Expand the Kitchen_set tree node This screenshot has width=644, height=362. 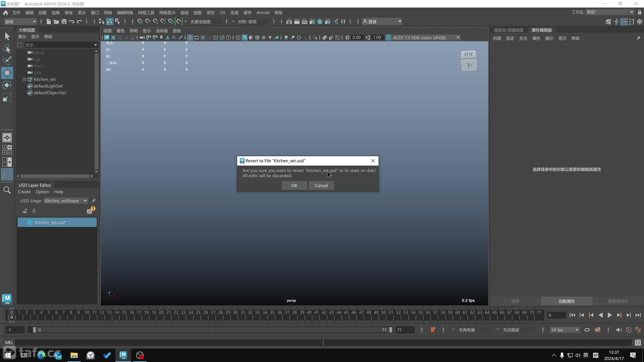pos(24,79)
